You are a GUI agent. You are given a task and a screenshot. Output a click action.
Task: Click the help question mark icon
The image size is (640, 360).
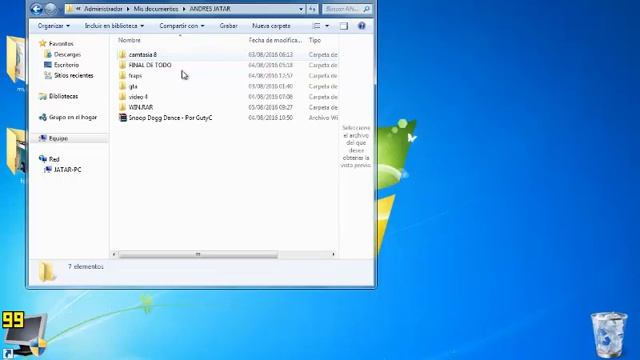pyautogui.click(x=362, y=26)
